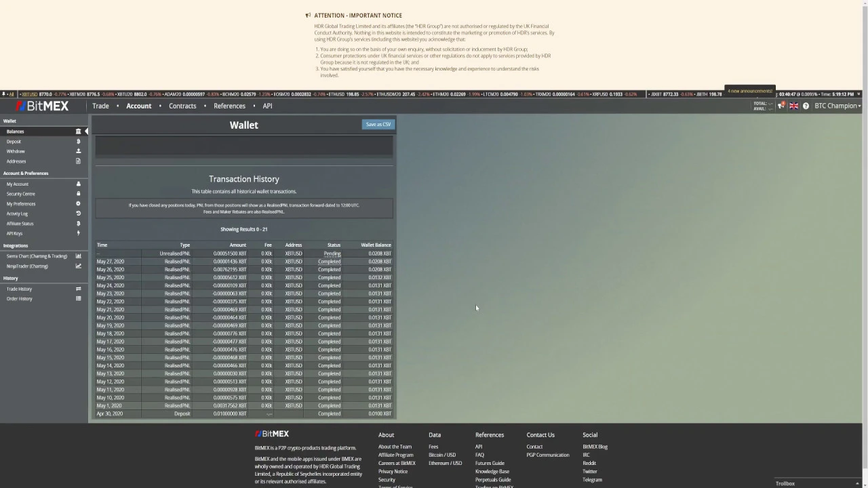Click the My Preferences gear icon
The image size is (868, 488).
pos(78,204)
